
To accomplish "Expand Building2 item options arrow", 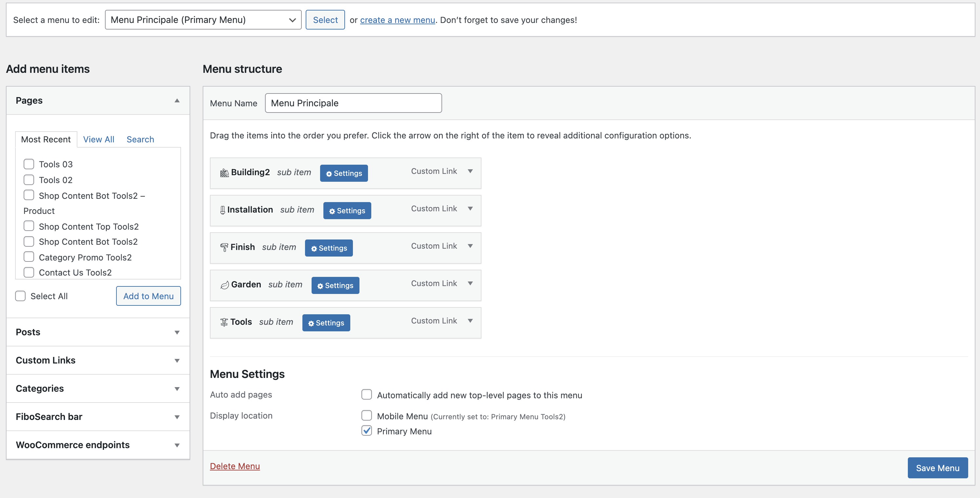I will [471, 172].
